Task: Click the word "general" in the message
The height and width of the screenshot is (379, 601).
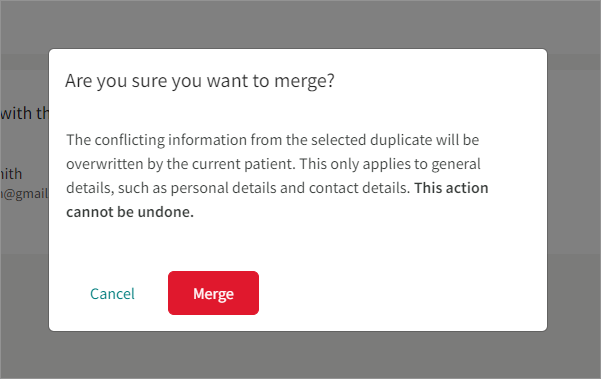Action: [456, 164]
